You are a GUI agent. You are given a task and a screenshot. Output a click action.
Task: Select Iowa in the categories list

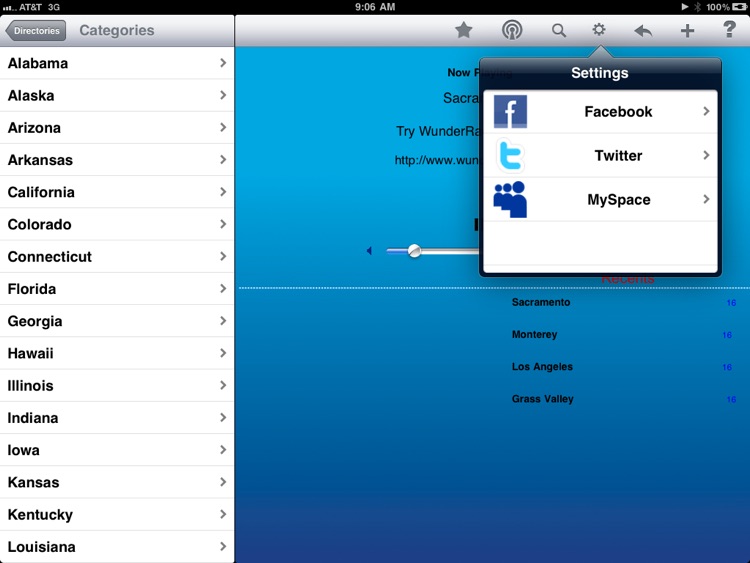pos(117,450)
